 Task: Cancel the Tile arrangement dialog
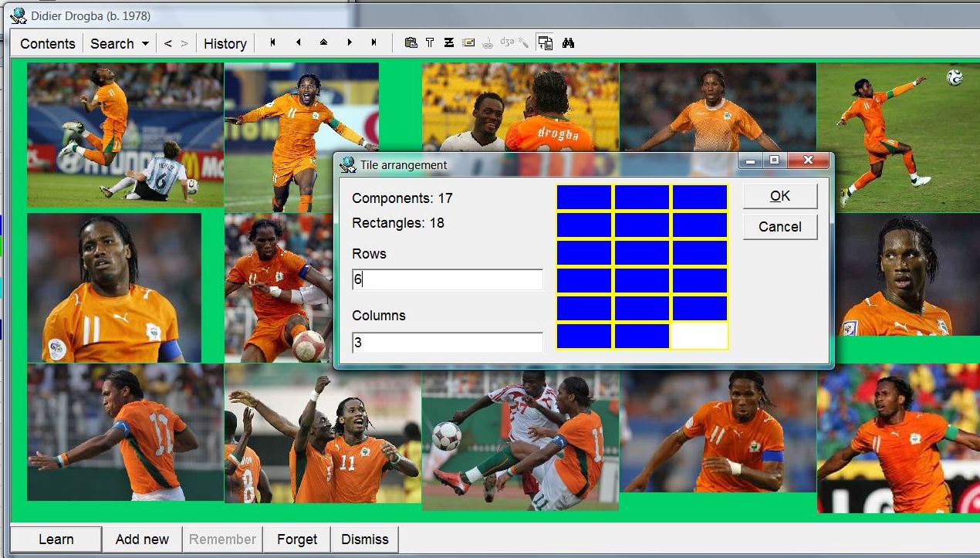[x=779, y=226]
